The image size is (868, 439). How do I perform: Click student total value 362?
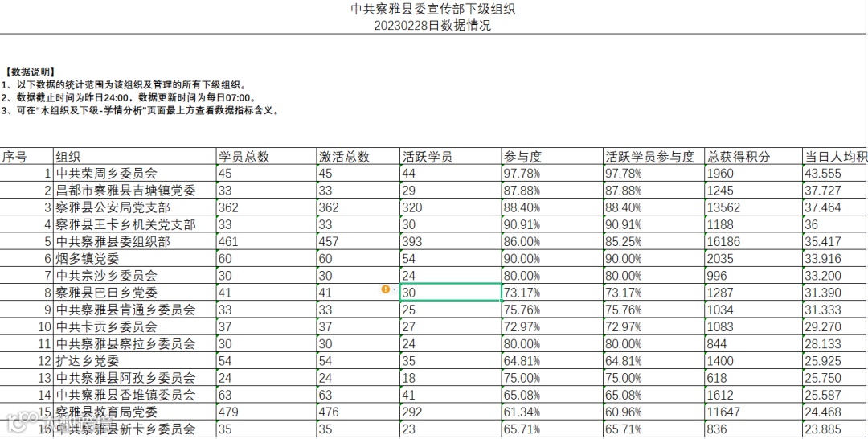[x=266, y=207]
